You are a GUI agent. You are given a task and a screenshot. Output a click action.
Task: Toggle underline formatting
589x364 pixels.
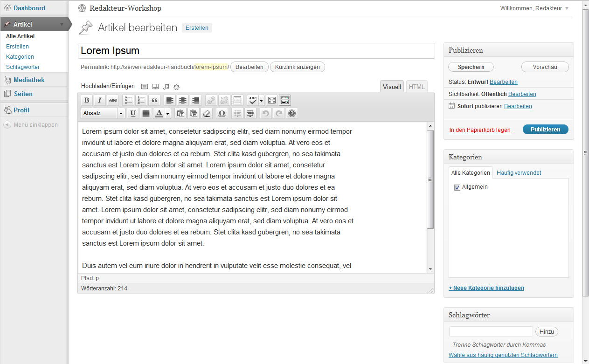133,113
